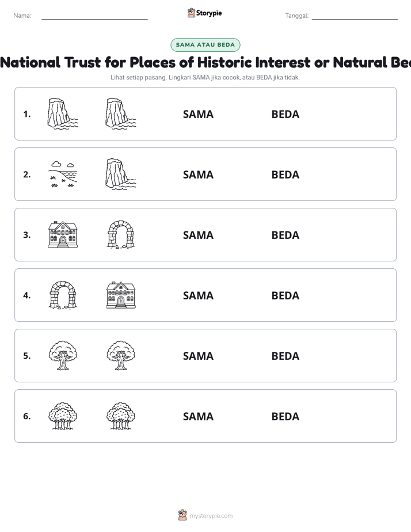Choose BEDA for question 4
Screen dimensions: 411x532
[286, 295]
